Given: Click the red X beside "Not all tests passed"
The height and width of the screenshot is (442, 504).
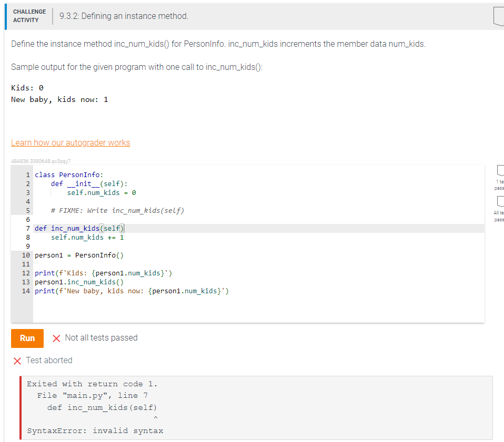Looking at the screenshot, I should tap(58, 338).
